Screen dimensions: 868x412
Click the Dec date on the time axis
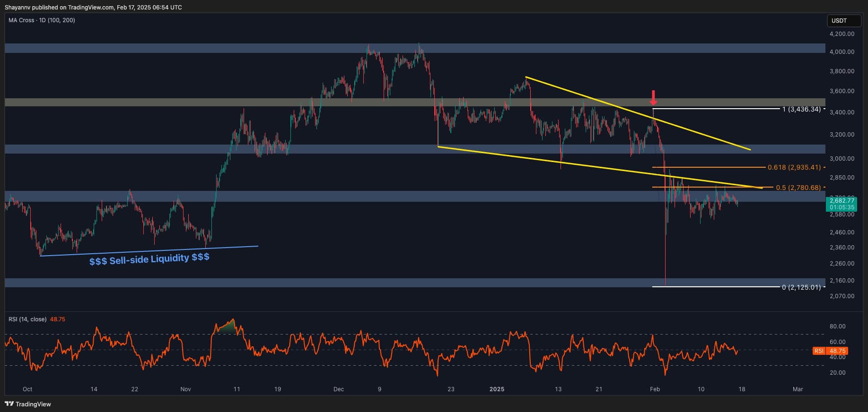(339, 389)
